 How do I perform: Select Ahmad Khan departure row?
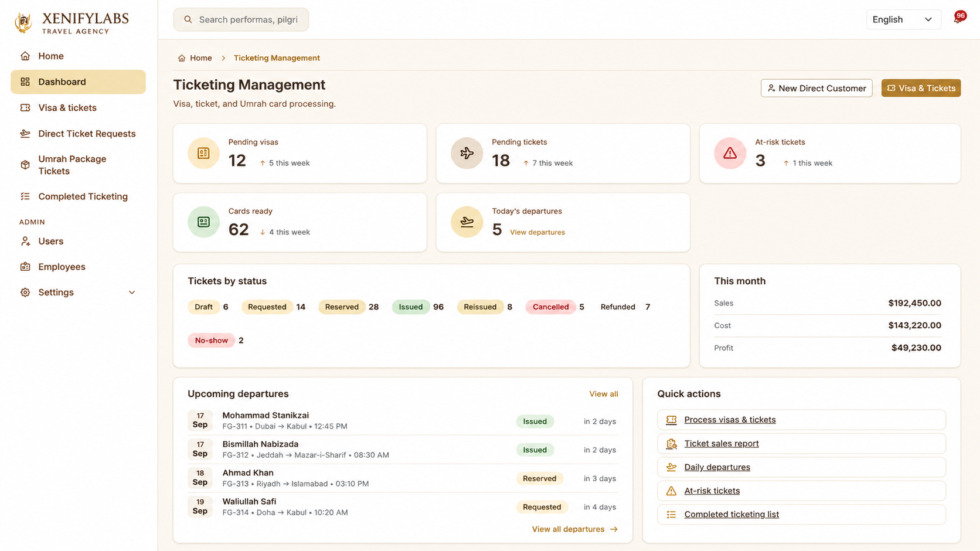click(x=403, y=478)
